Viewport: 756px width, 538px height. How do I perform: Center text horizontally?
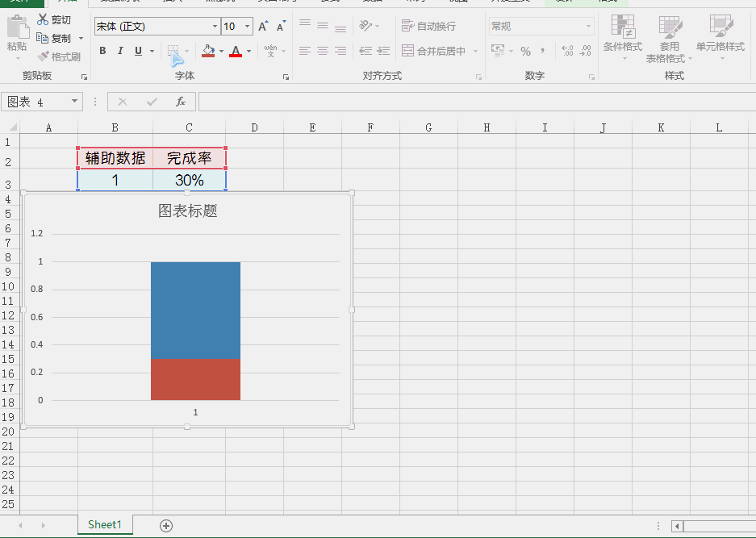tap(323, 51)
